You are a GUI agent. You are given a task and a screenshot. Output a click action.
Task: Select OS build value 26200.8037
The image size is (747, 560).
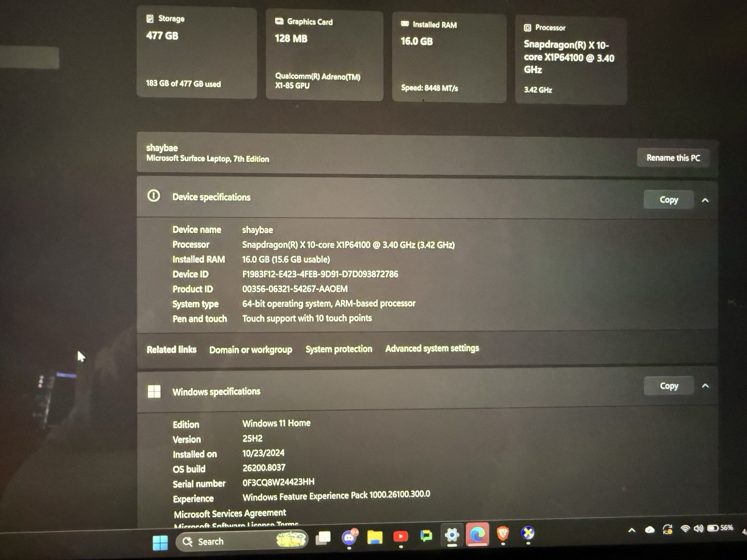click(x=264, y=468)
